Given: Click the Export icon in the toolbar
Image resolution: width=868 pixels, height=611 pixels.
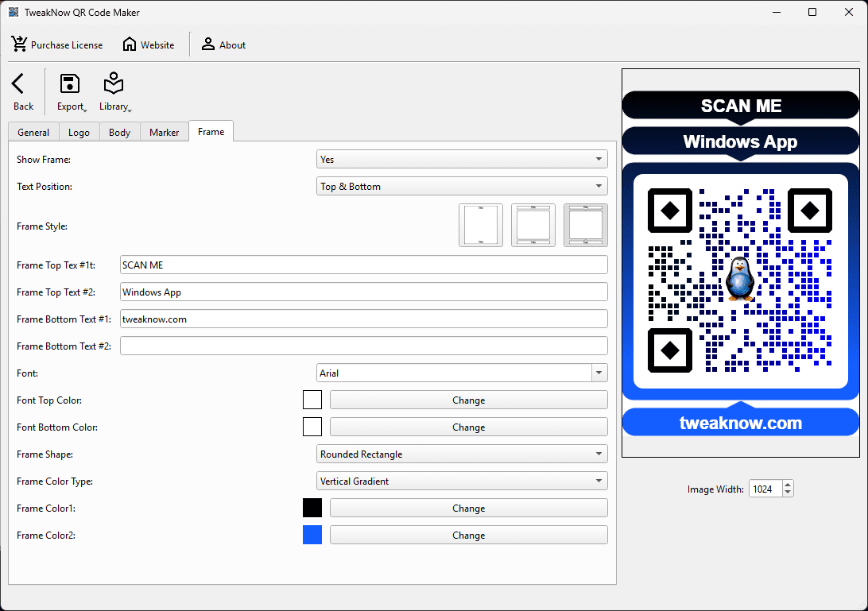Looking at the screenshot, I should click(x=70, y=83).
